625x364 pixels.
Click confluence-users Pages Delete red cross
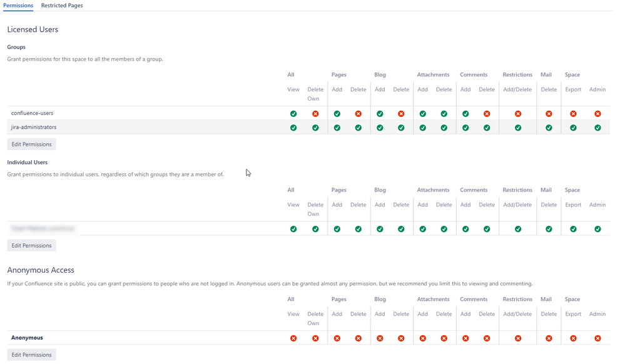[358, 114]
